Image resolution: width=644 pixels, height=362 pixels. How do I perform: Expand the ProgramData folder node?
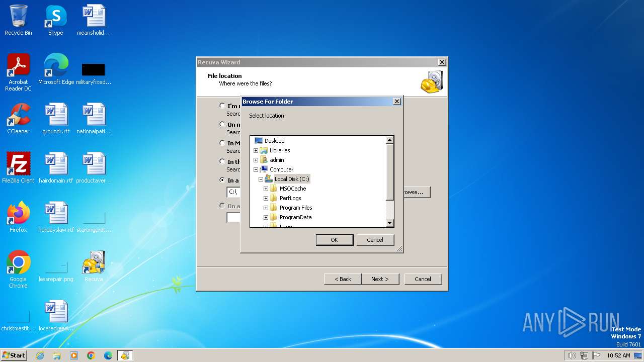point(266,217)
